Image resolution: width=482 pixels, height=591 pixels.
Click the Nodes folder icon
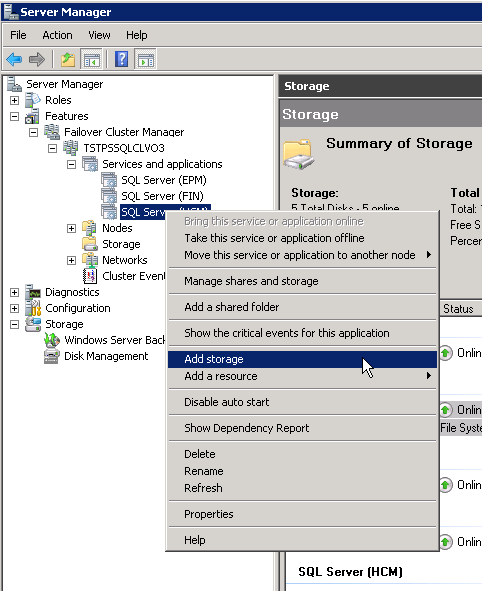click(90, 228)
